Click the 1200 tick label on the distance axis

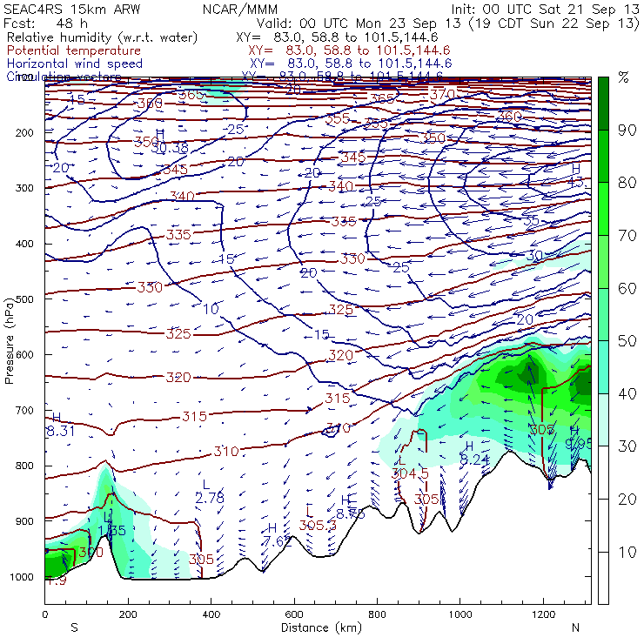(x=543, y=614)
